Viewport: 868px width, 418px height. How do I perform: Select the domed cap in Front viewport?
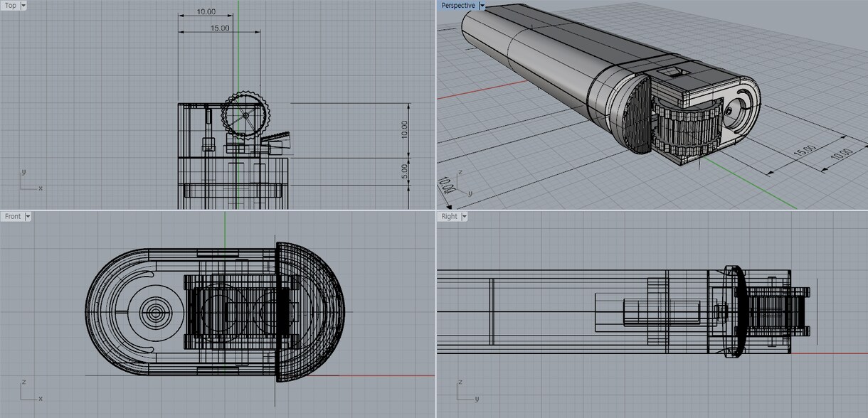coord(311,311)
